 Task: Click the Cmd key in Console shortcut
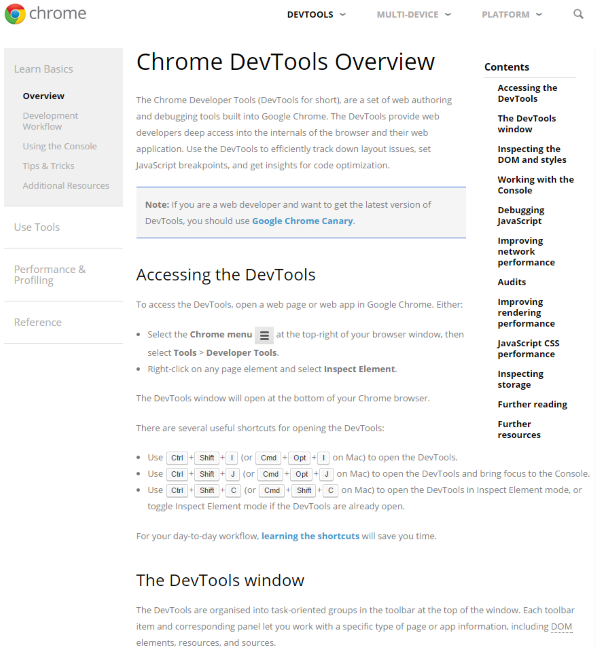coord(270,474)
